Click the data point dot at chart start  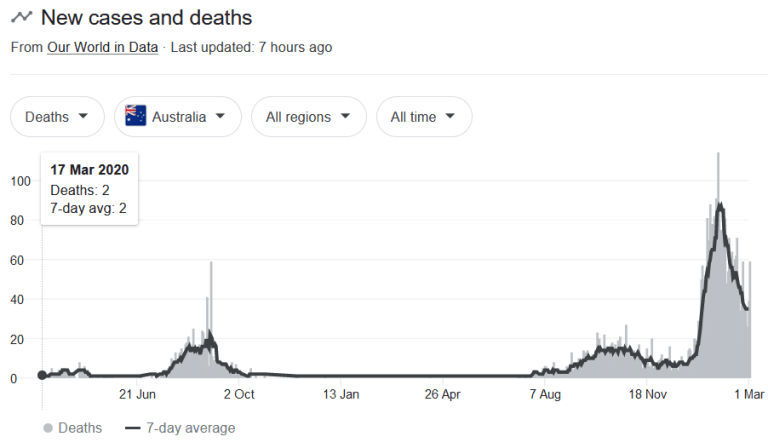pos(41,375)
